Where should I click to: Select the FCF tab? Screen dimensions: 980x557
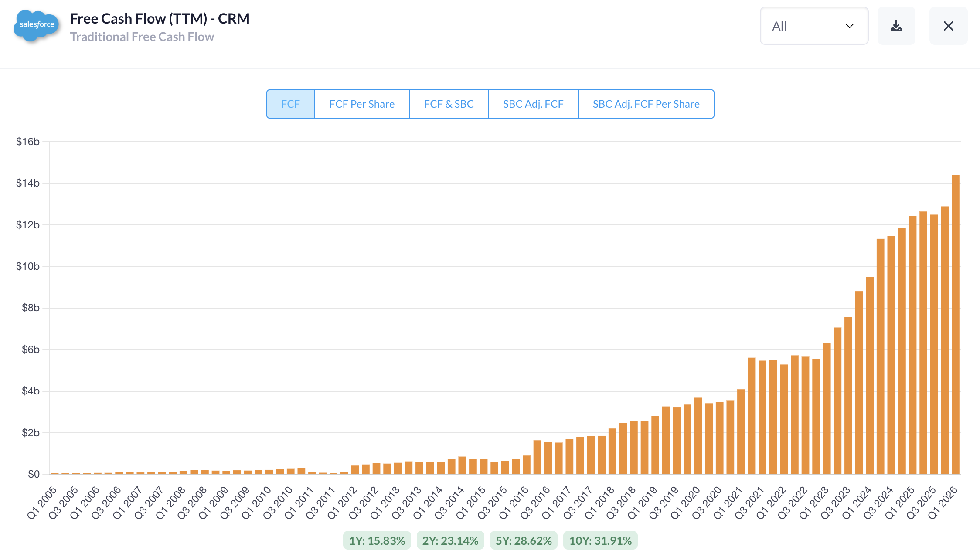[x=290, y=104]
